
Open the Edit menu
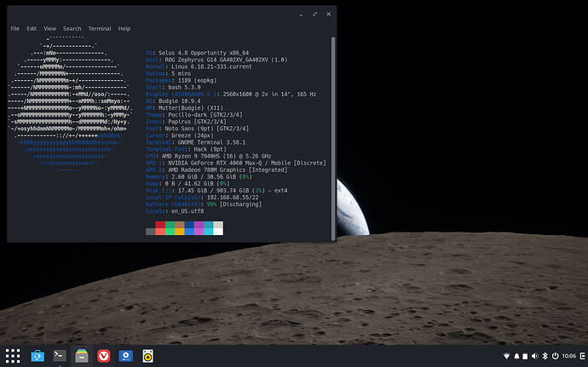coord(32,28)
